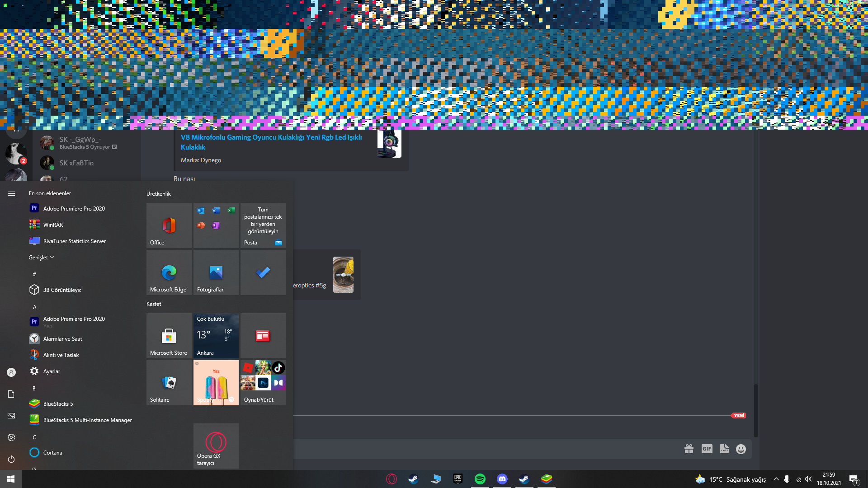Open the WinRAR entry in the Start list
This screenshot has height=488, width=868.
(x=53, y=225)
